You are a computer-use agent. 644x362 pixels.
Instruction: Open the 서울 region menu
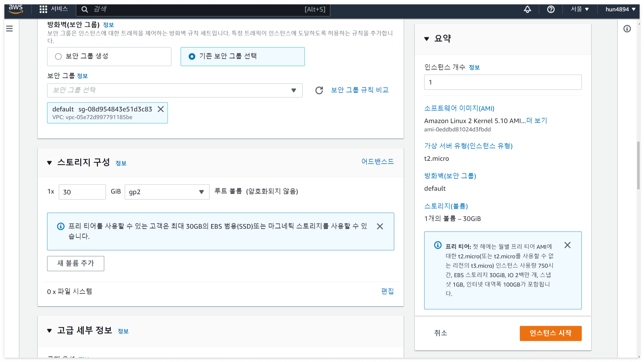(x=579, y=9)
